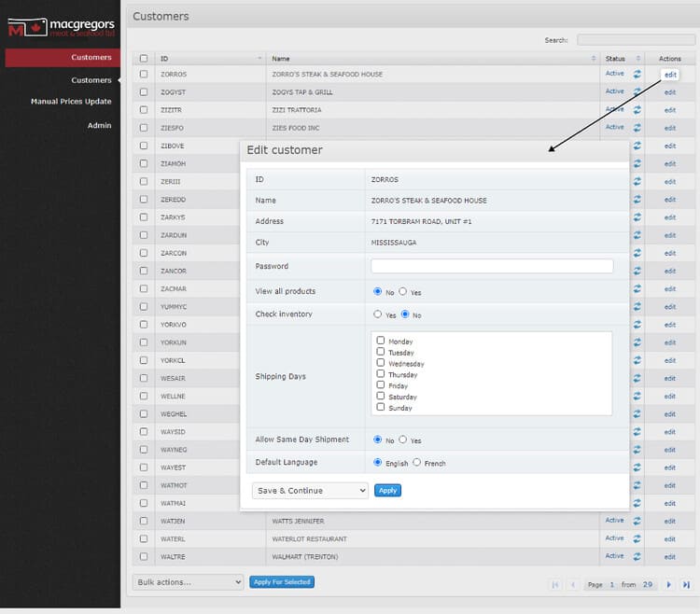
Task: Sort by Status column arrows
Action: tap(638, 59)
